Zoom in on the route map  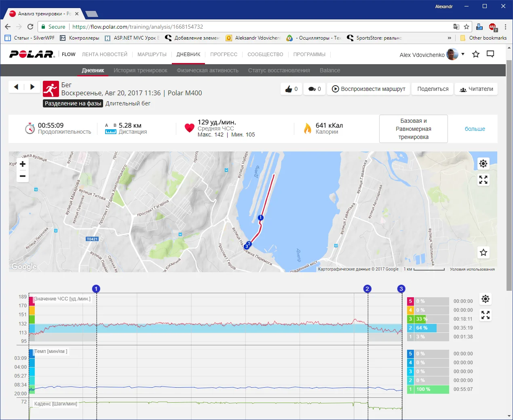[23, 164]
